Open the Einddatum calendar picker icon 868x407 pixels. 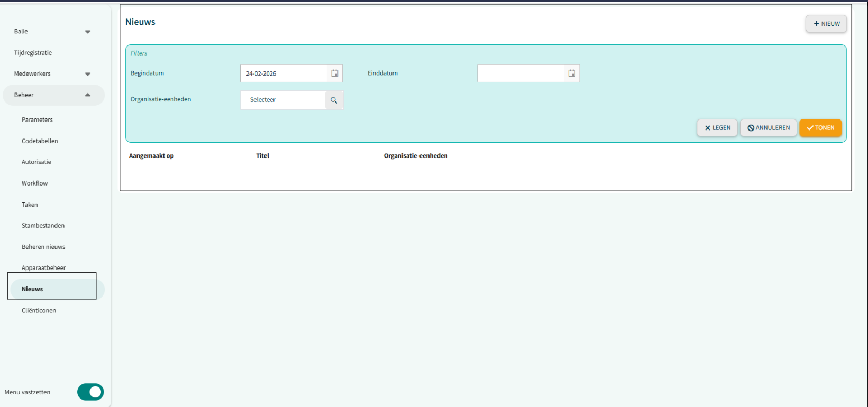[571, 73]
